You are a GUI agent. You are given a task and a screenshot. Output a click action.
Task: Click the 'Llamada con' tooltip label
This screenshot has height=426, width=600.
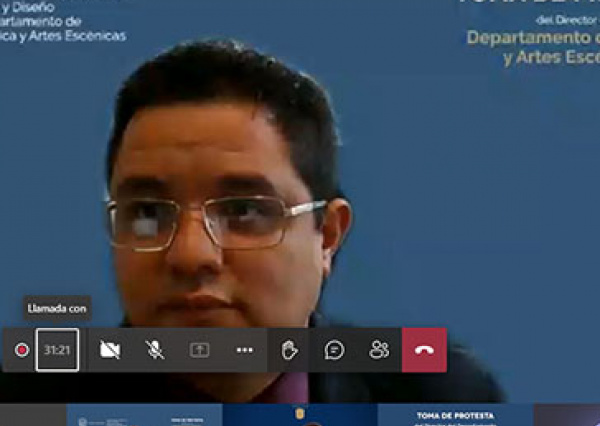[x=57, y=310]
